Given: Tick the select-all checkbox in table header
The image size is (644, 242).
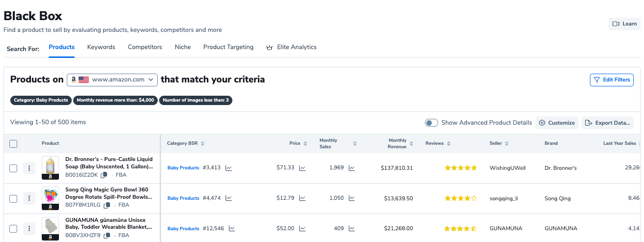Looking at the screenshot, I should click(13, 143).
